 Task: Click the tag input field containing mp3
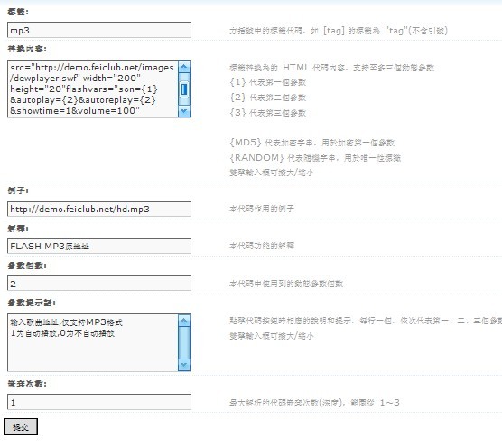pos(99,30)
